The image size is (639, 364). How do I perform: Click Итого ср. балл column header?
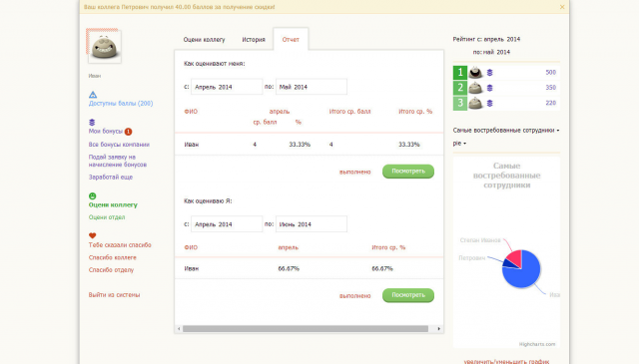point(349,112)
